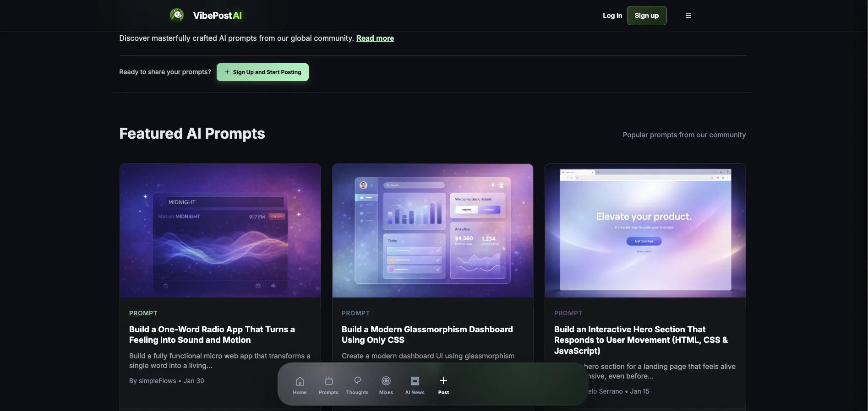The height and width of the screenshot is (411, 868).
Task: Open the hamburger menu icon
Action: [x=688, y=16]
